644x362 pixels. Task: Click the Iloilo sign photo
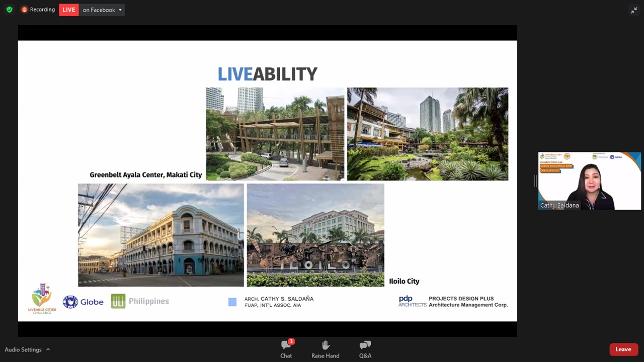[315, 235]
